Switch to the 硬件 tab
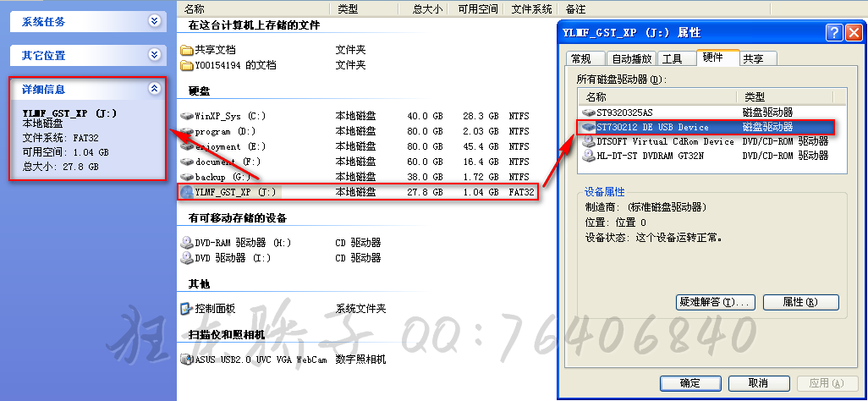The image size is (868, 401). click(717, 58)
